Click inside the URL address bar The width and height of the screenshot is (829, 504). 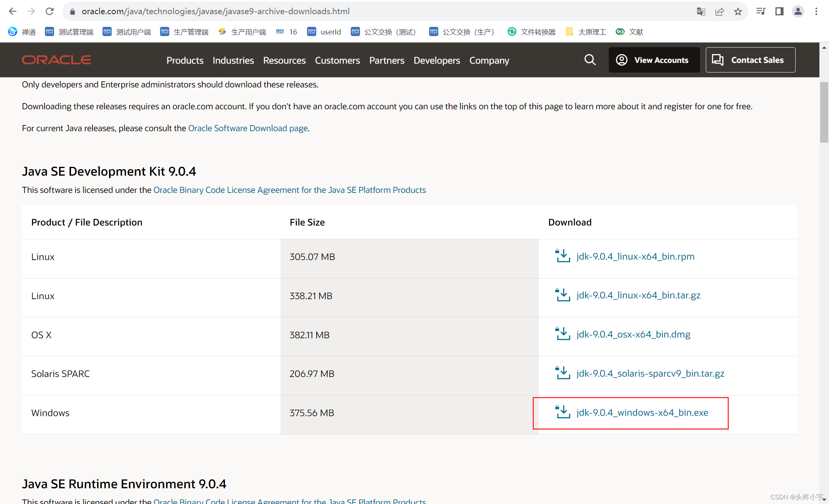[215, 11]
